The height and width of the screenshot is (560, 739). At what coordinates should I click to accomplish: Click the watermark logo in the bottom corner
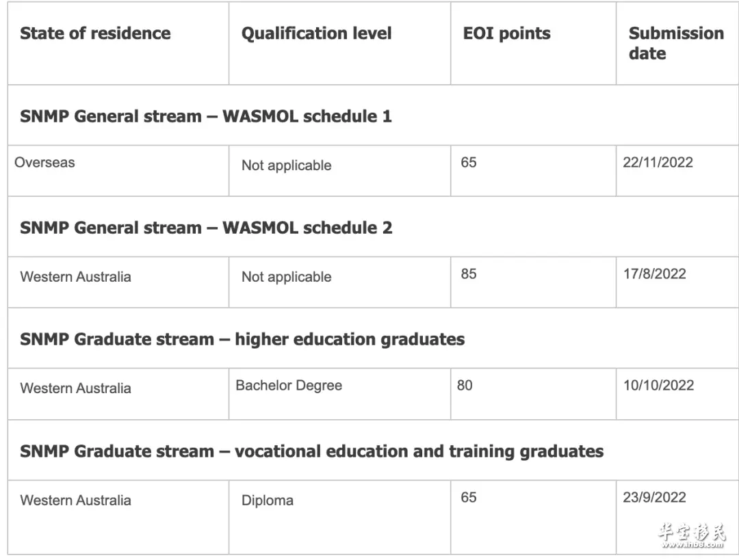[x=692, y=535]
